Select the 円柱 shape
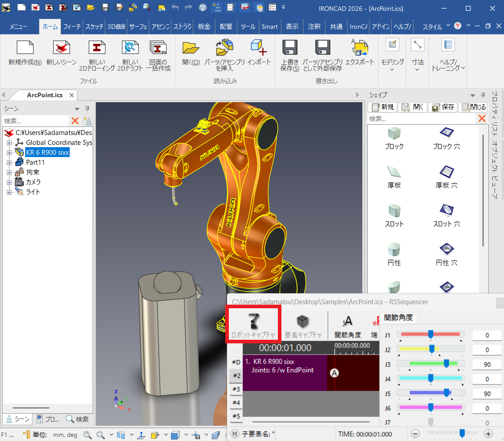 click(x=394, y=255)
